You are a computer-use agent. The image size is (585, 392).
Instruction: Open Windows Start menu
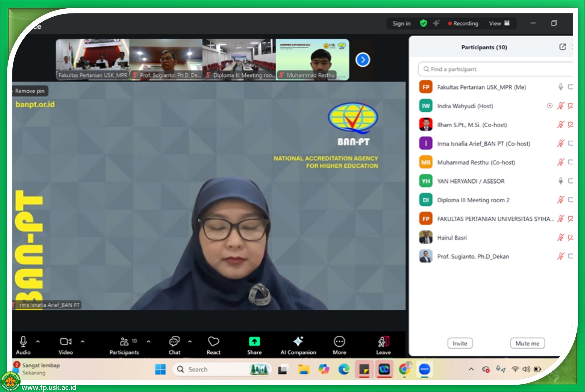[x=160, y=370]
